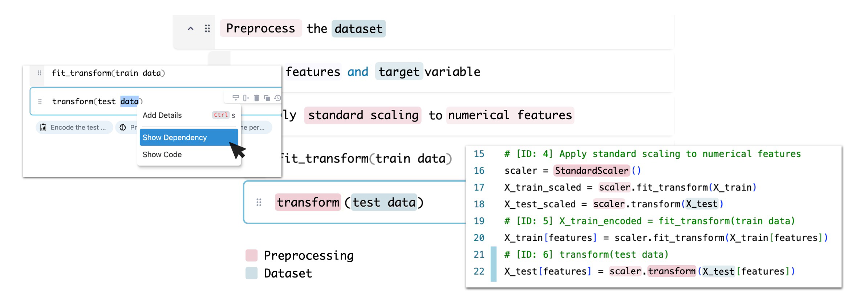Click drag handle of large transform (test data) block

[x=259, y=202]
